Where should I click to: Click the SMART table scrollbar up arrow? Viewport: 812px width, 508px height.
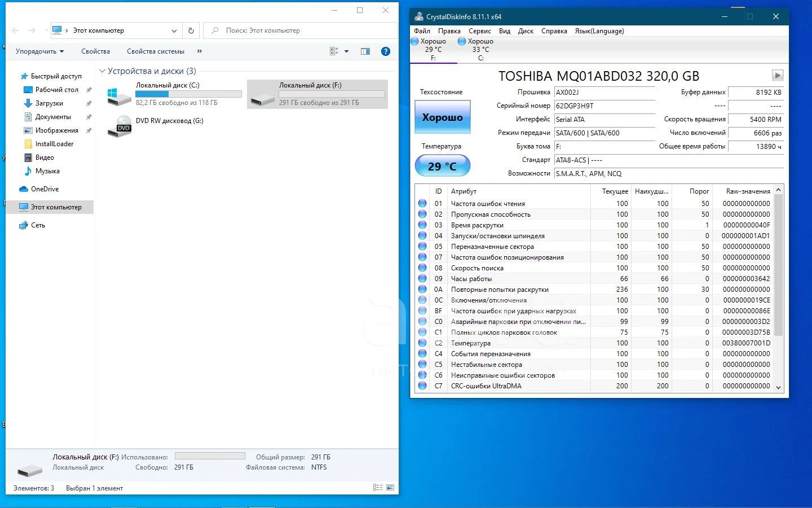779,190
